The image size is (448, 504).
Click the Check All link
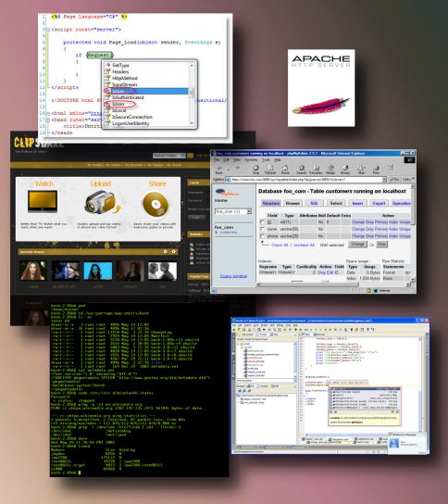pyautogui.click(x=280, y=245)
